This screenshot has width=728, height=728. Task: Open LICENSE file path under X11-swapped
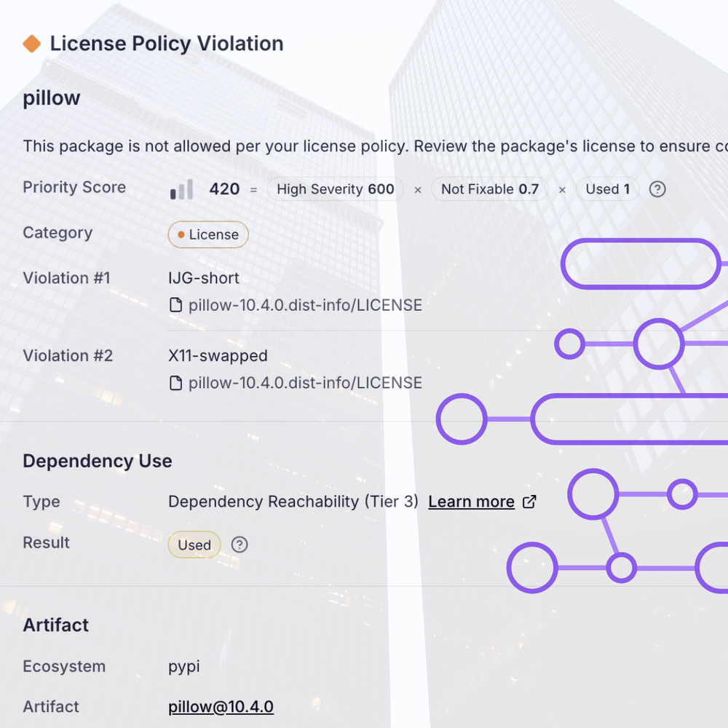pyautogui.click(x=305, y=383)
